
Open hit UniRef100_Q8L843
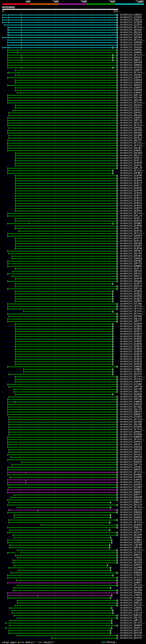point(131,32)
